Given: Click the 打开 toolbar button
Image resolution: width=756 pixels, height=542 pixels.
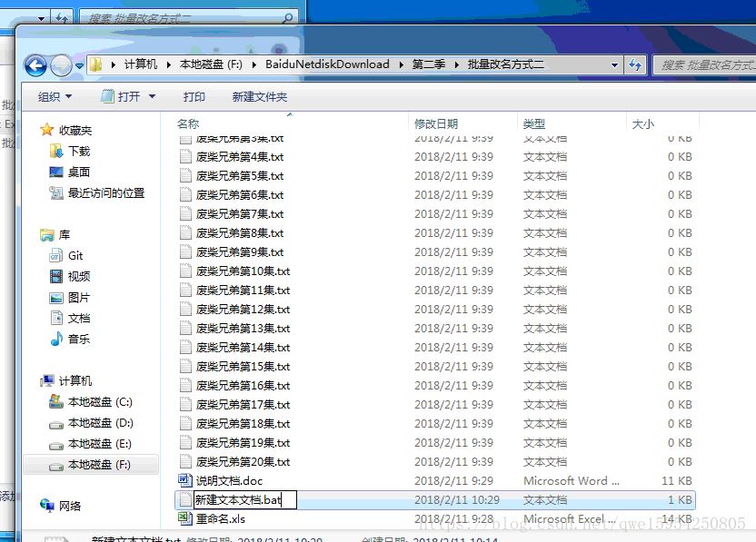Looking at the screenshot, I should coord(122,97).
